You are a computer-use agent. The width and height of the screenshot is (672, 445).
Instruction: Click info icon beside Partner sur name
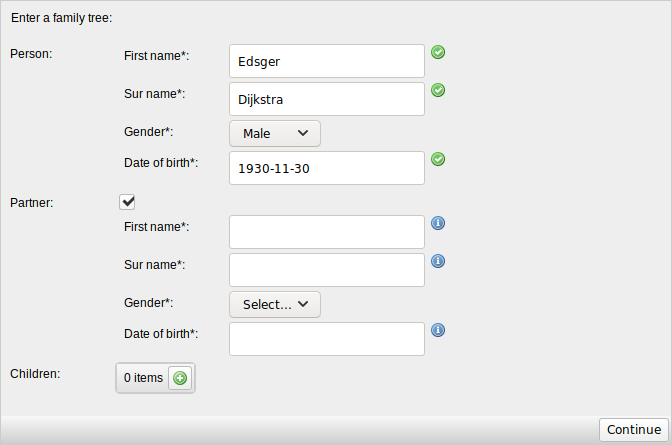tap(438, 261)
